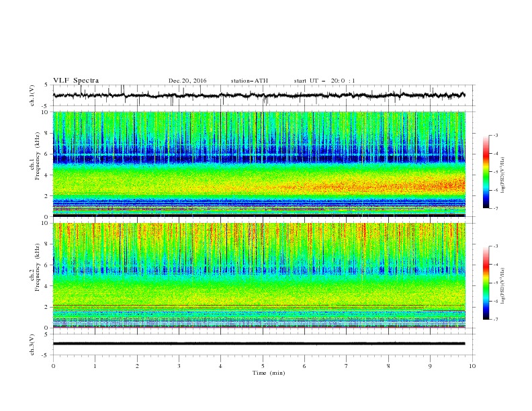
Task: Click the ch.3(V) waveform axis label
Action: (32, 345)
